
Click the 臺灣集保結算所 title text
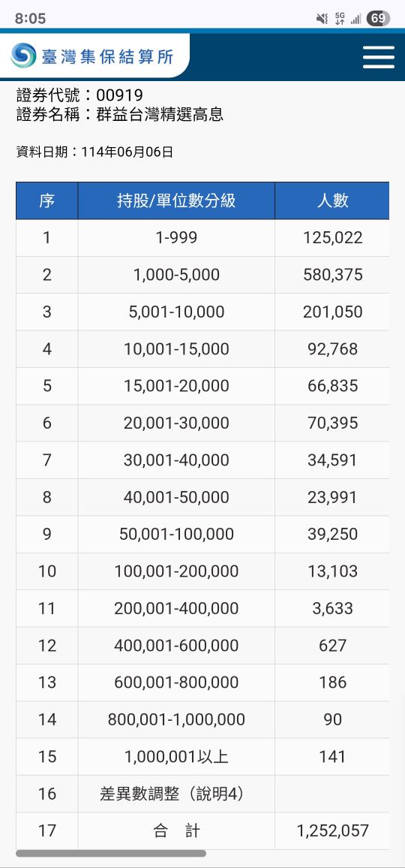click(107, 56)
